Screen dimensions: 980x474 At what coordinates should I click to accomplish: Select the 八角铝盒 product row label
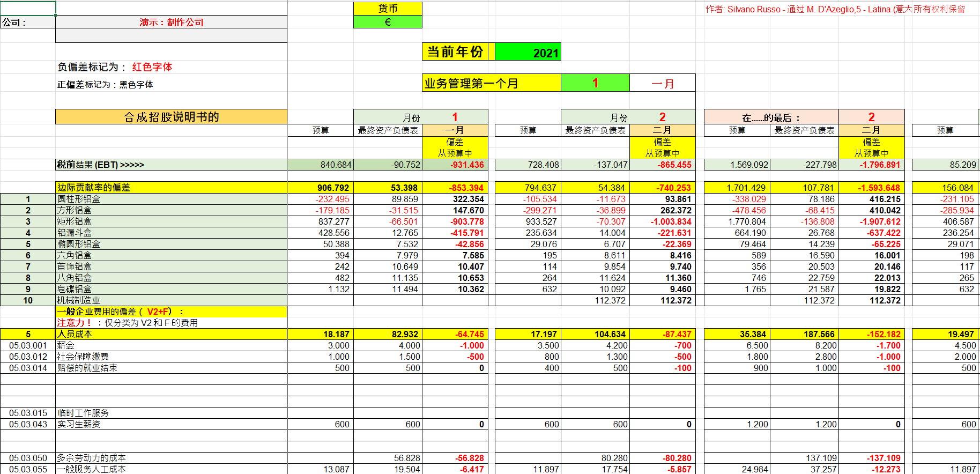click(172, 277)
